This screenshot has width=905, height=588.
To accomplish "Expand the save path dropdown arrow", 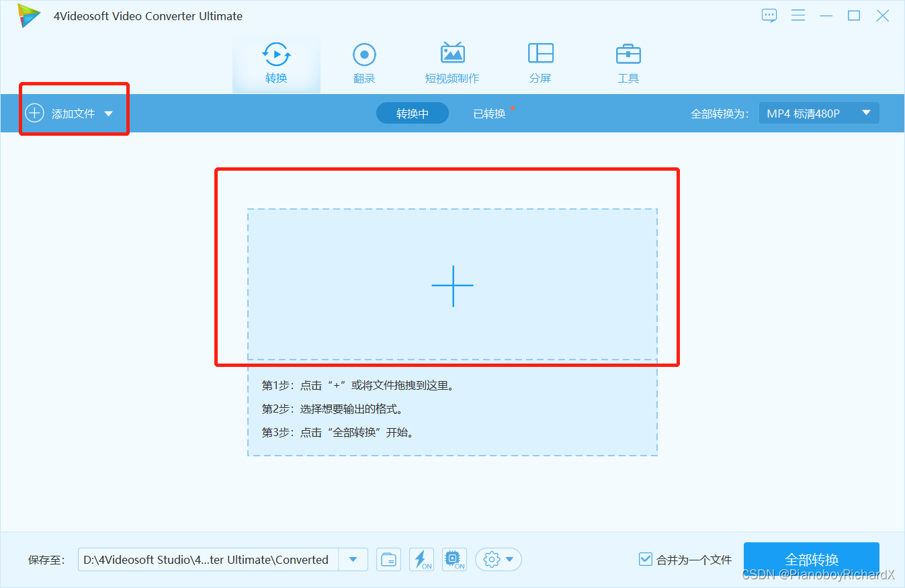I will 353,559.
